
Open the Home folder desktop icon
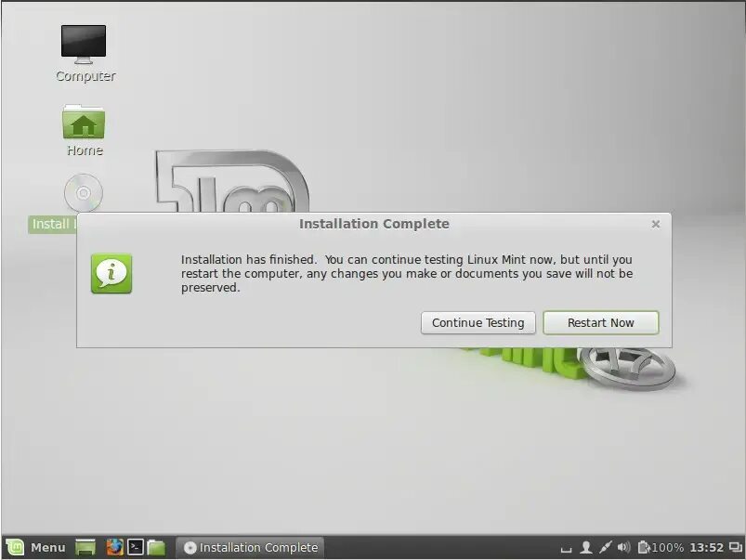click(x=84, y=130)
